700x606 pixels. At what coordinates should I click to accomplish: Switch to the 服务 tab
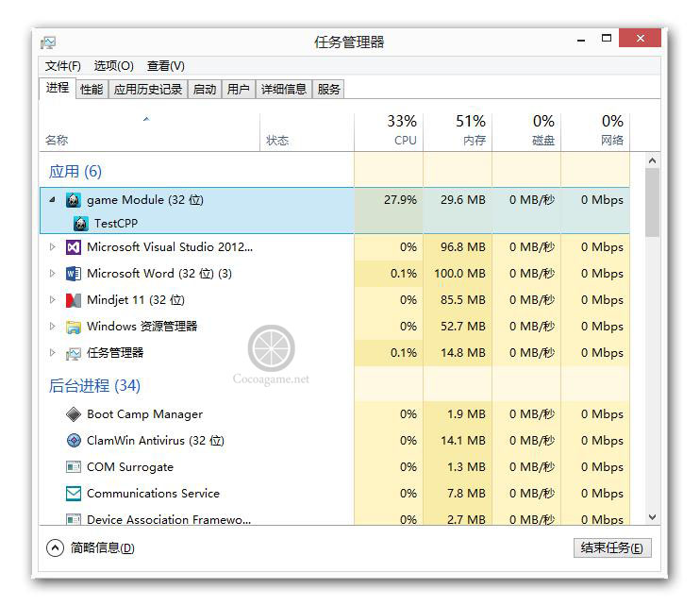tap(328, 90)
